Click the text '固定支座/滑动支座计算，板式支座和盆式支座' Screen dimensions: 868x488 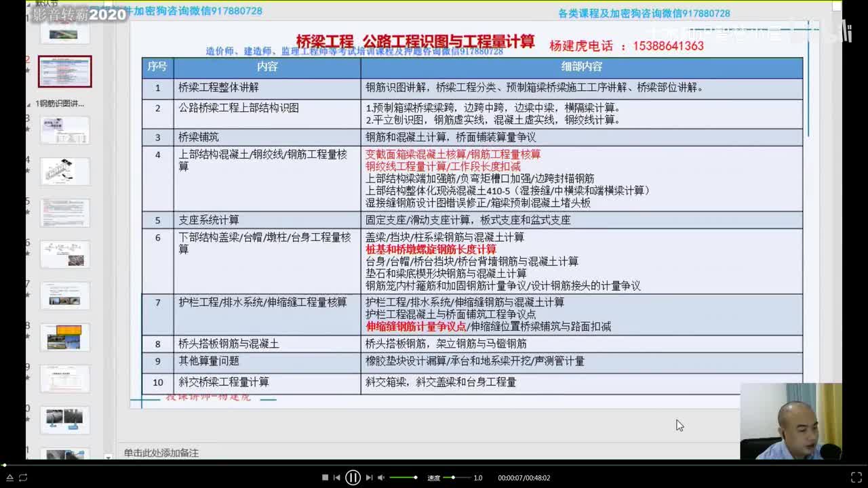click(x=468, y=220)
